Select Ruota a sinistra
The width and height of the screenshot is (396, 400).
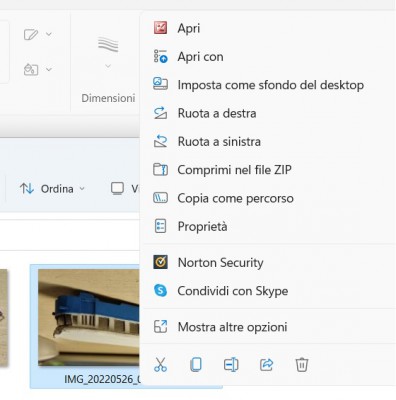tap(268, 142)
